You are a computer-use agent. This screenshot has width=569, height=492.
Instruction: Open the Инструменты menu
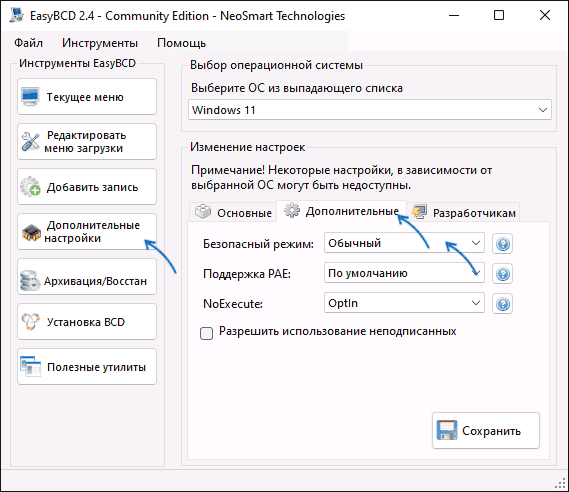100,43
